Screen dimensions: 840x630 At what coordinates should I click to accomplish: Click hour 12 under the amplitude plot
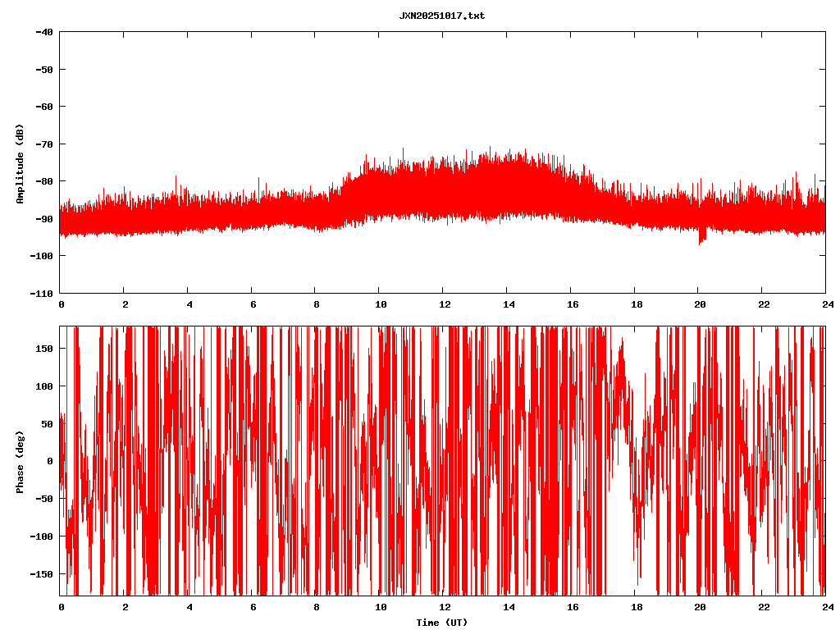point(443,304)
